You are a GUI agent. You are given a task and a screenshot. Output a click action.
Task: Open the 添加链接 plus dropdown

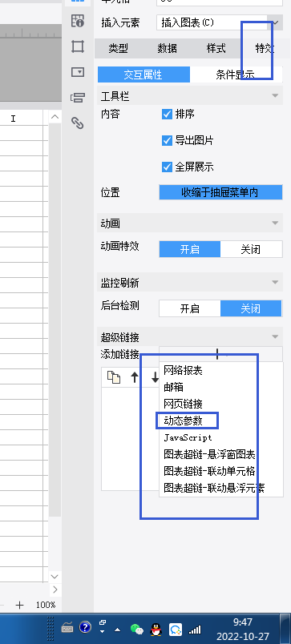[220, 353]
